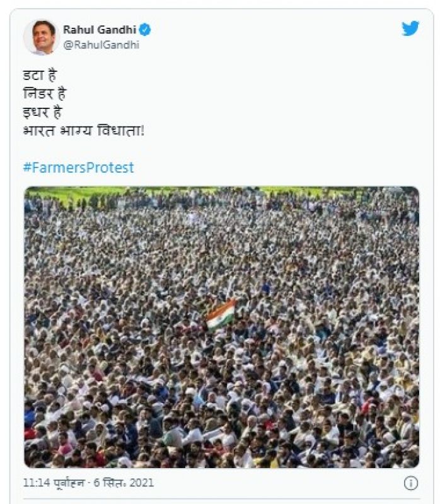
Task: Click the Indian tricolor flag in photo
Action: click(x=221, y=314)
